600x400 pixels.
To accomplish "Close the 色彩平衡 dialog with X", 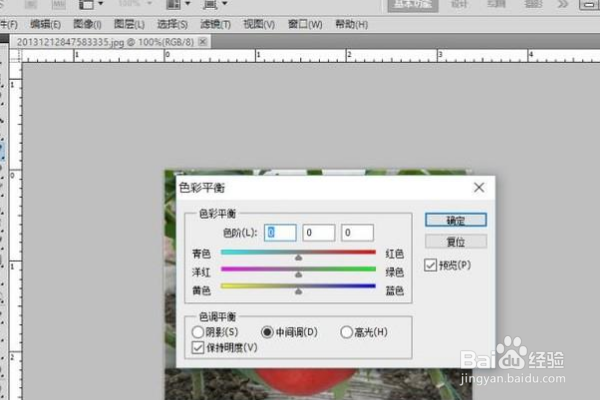I will click(479, 188).
